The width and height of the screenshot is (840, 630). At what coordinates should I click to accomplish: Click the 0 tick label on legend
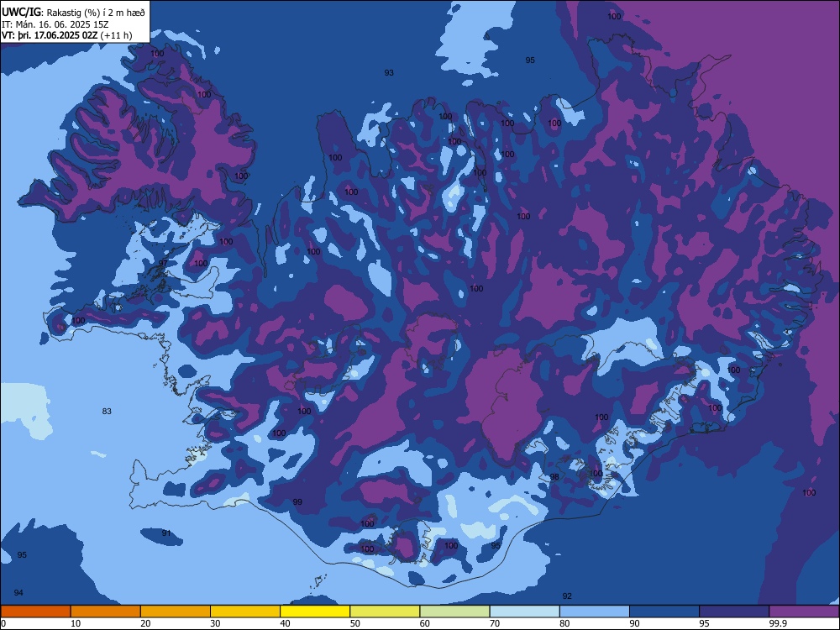3,623
